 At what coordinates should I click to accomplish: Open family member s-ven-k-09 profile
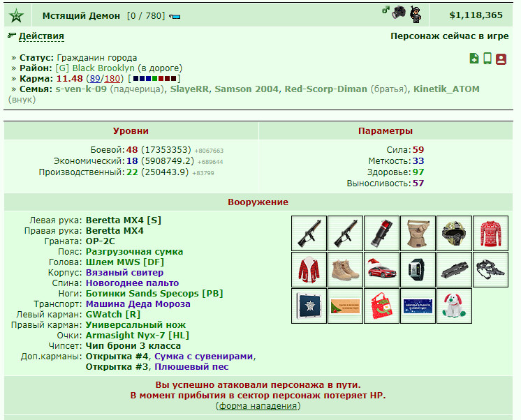pos(81,89)
